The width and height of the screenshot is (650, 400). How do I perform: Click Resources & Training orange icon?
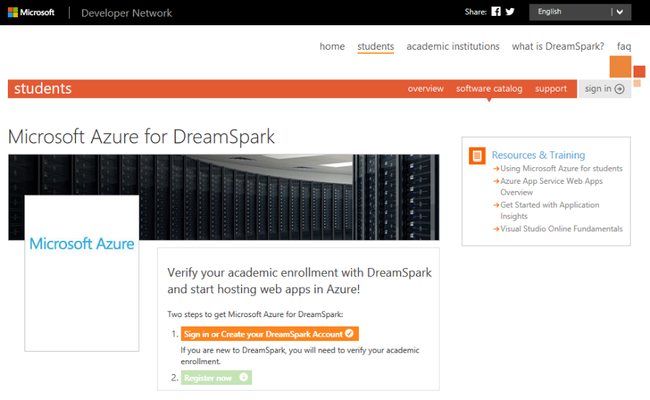tap(477, 156)
